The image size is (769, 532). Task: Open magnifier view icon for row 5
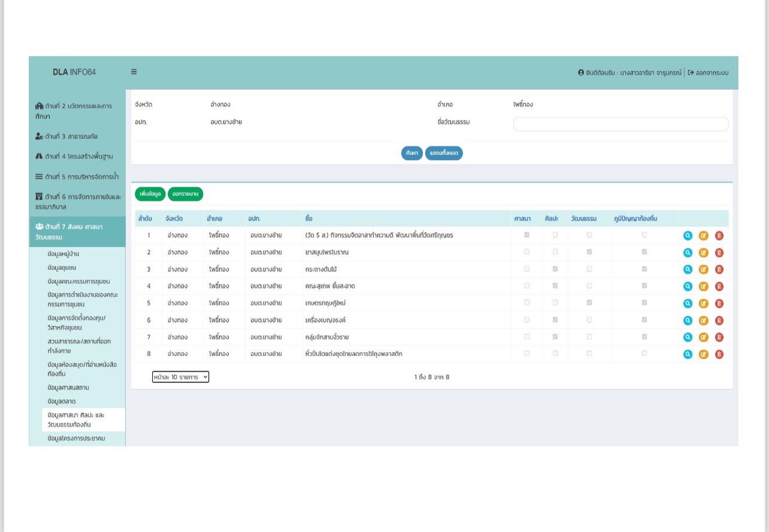(688, 303)
